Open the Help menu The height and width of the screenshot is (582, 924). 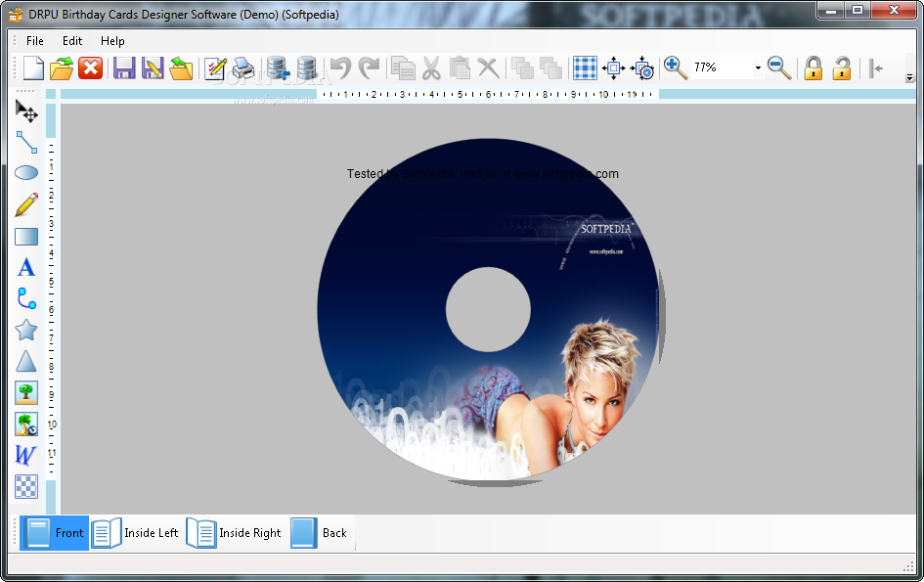click(112, 41)
